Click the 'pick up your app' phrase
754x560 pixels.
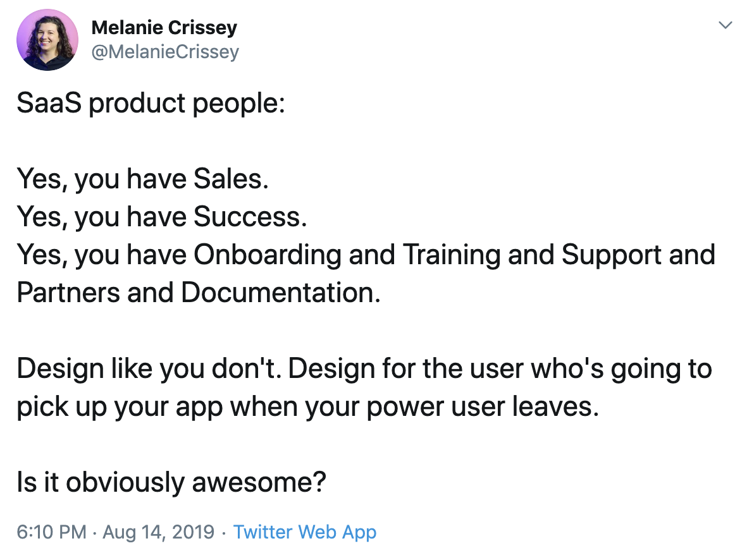[120, 407]
